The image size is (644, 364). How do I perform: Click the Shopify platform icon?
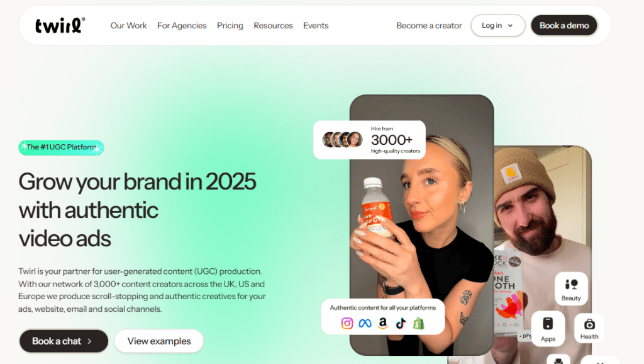tap(418, 324)
